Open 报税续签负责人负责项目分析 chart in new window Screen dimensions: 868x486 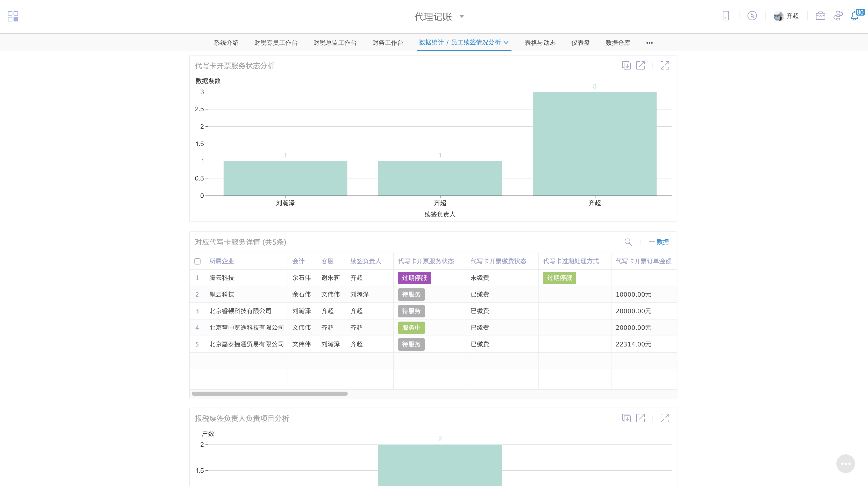(x=640, y=418)
